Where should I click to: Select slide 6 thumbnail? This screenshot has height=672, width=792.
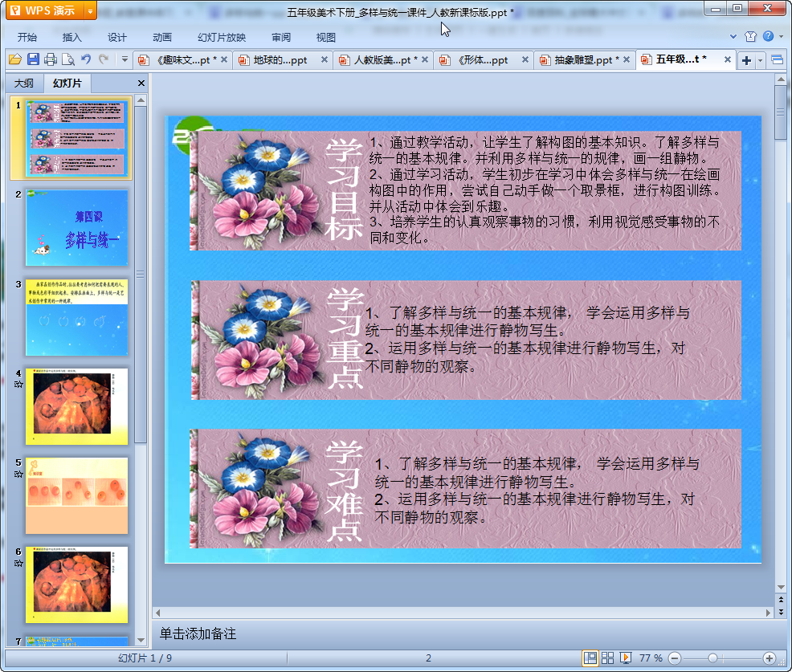(77, 584)
